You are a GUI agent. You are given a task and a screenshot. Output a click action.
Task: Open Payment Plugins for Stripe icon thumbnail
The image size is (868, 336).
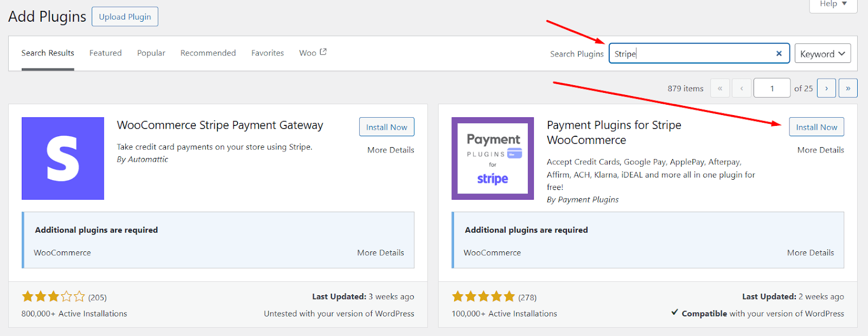(493, 159)
